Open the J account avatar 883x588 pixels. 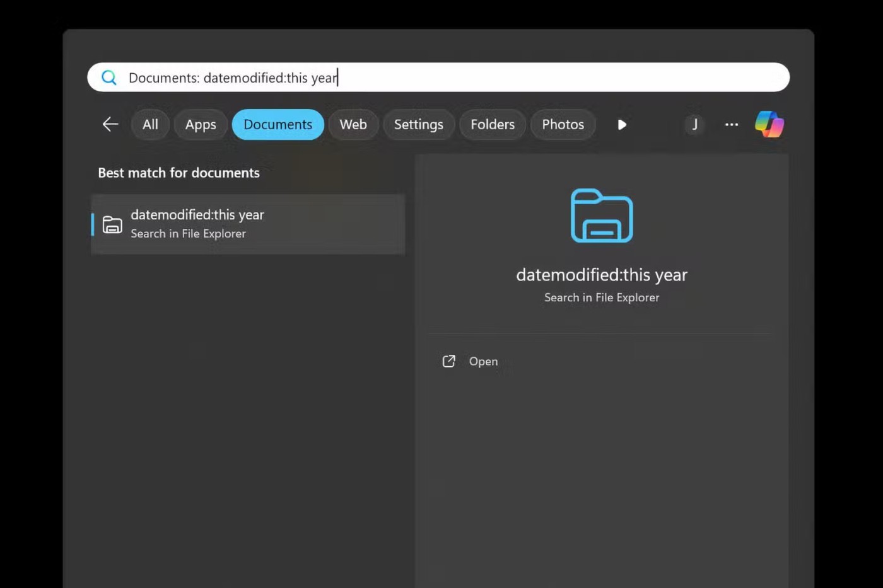tap(694, 125)
